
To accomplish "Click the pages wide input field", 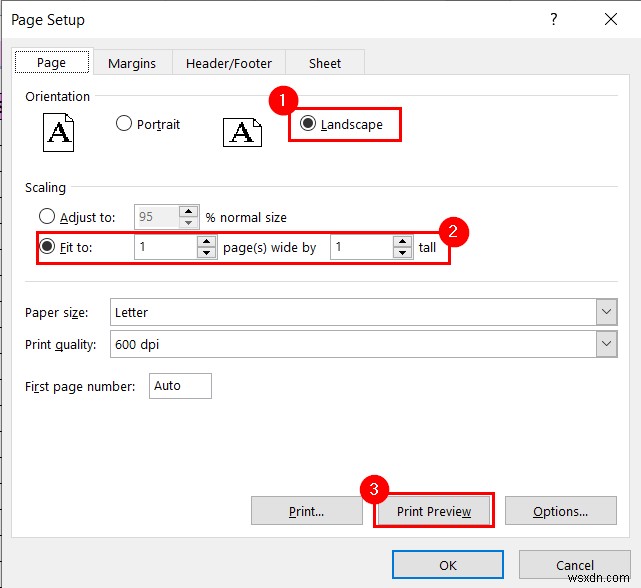I will [x=166, y=247].
